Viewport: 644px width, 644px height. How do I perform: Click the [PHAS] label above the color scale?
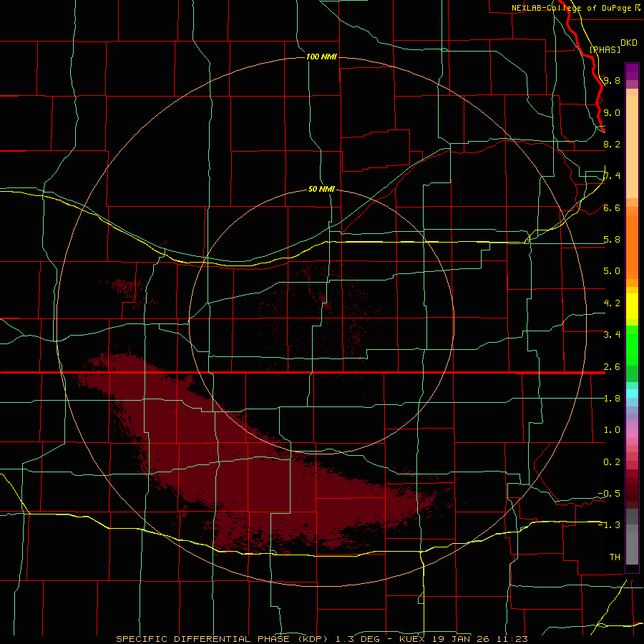(605, 49)
